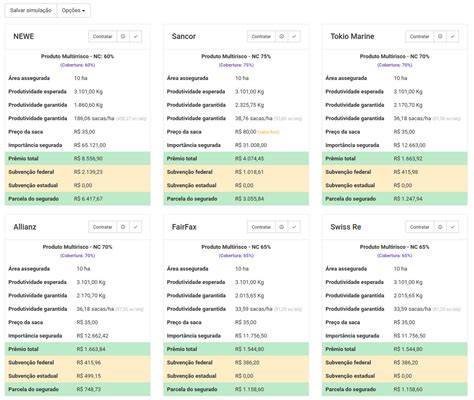Image resolution: width=474 pixels, height=400 pixels.
Task: Toggle the checkmark select on Sancor card
Action: (294, 36)
